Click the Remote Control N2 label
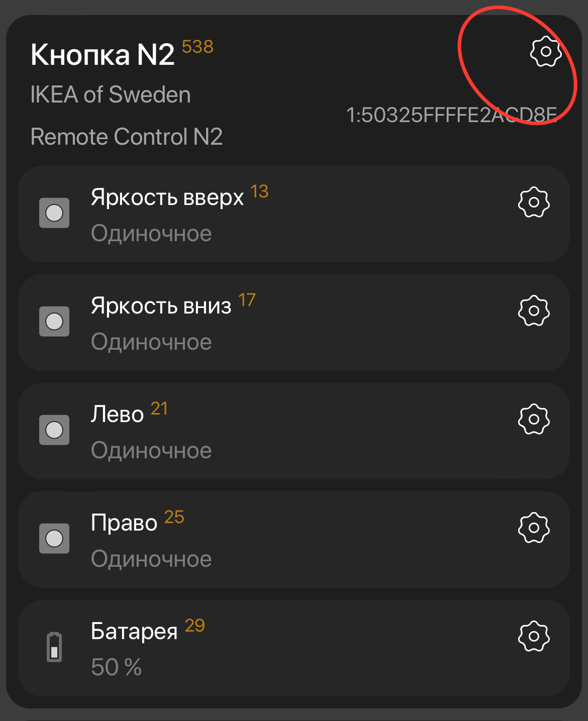This screenshot has width=588, height=721. click(128, 136)
